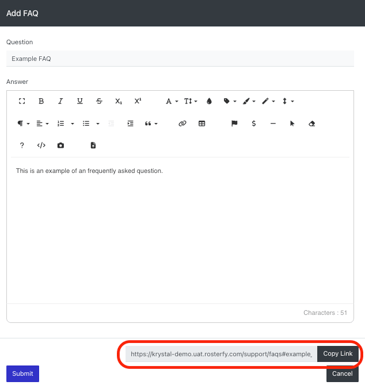Click the 'Answer' label
The width and height of the screenshot is (365, 389).
(x=17, y=82)
